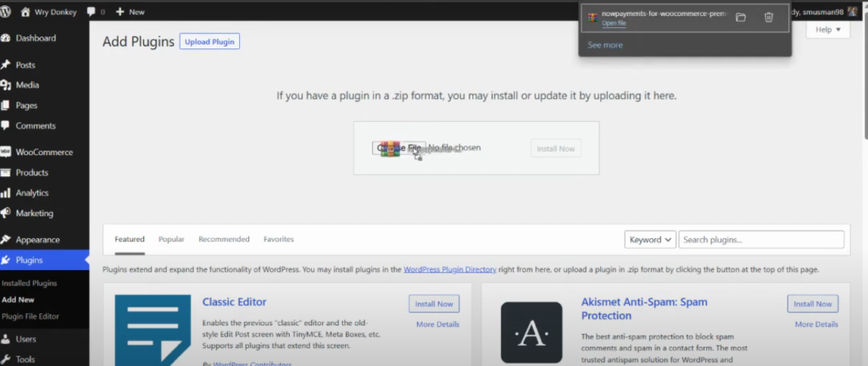Click the Analytics bar chart icon
868x366 pixels.
tap(6, 193)
